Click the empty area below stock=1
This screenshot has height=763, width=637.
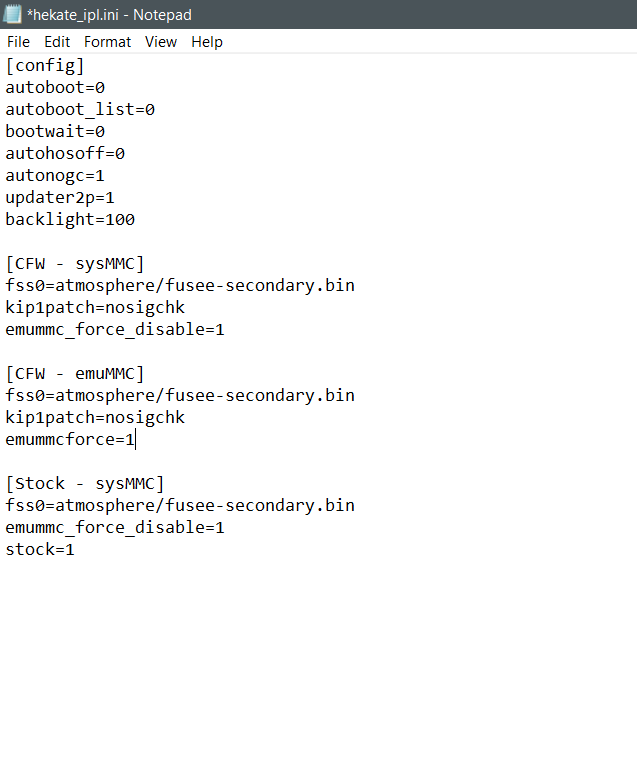click(x=318, y=657)
